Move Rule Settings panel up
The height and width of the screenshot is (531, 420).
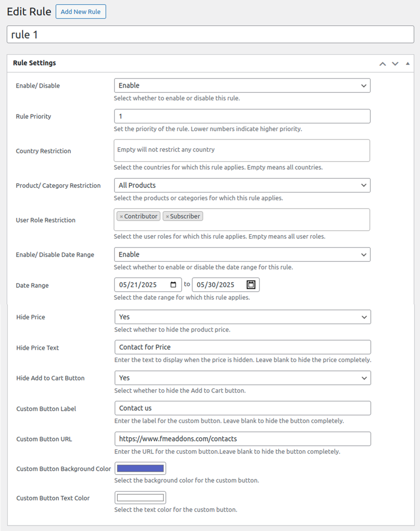tap(383, 63)
